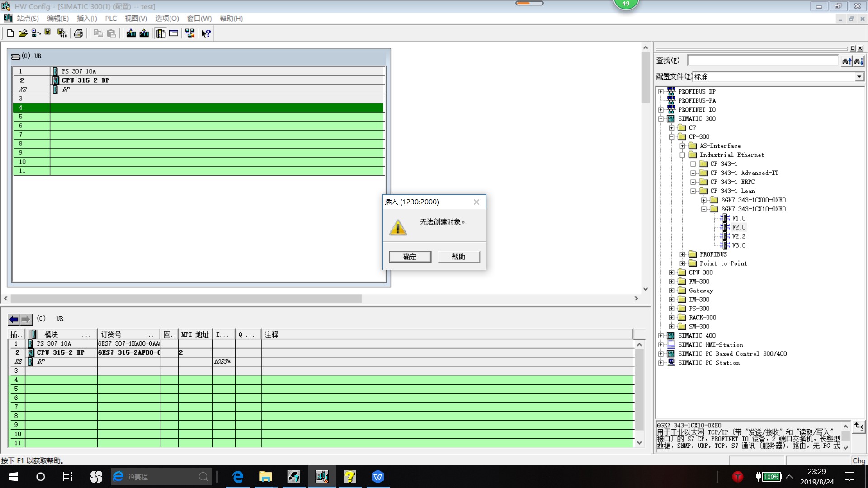Click the context help arrow icon
The width and height of the screenshot is (868, 488).
pos(206,33)
